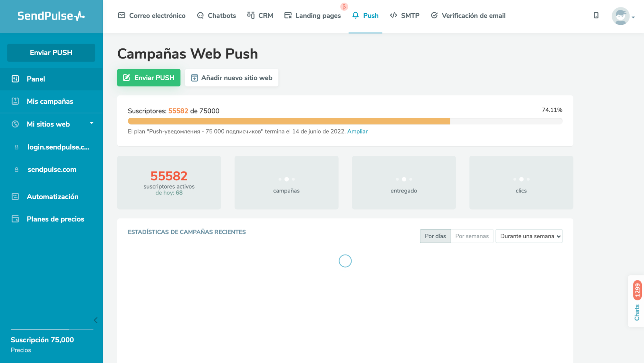Open the Chats side panel tab

[637, 312]
